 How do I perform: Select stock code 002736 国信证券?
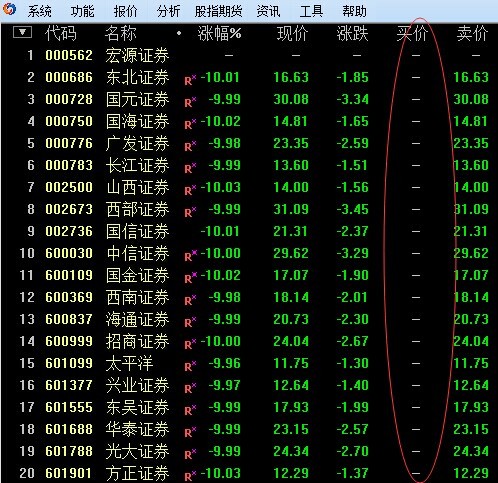click(x=249, y=231)
